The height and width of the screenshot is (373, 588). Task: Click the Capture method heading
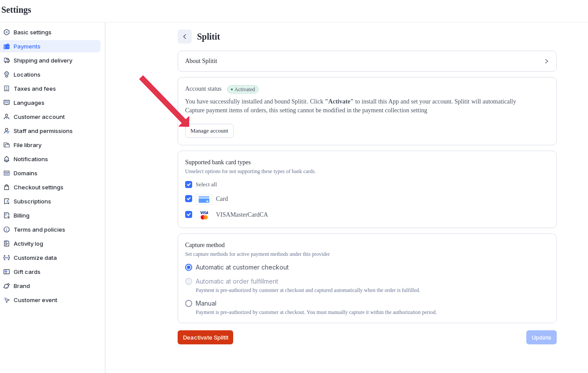(205, 245)
